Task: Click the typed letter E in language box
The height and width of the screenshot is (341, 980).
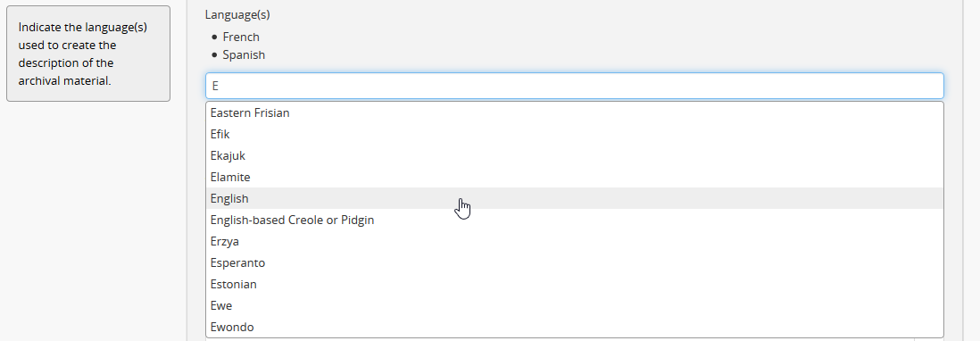Action: coord(215,87)
